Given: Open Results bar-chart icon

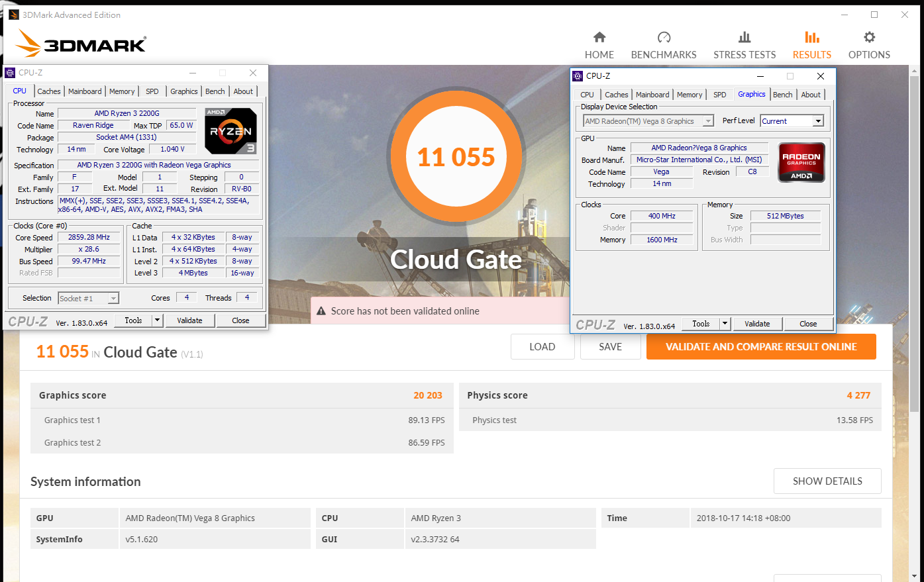Looking at the screenshot, I should pyautogui.click(x=812, y=37).
